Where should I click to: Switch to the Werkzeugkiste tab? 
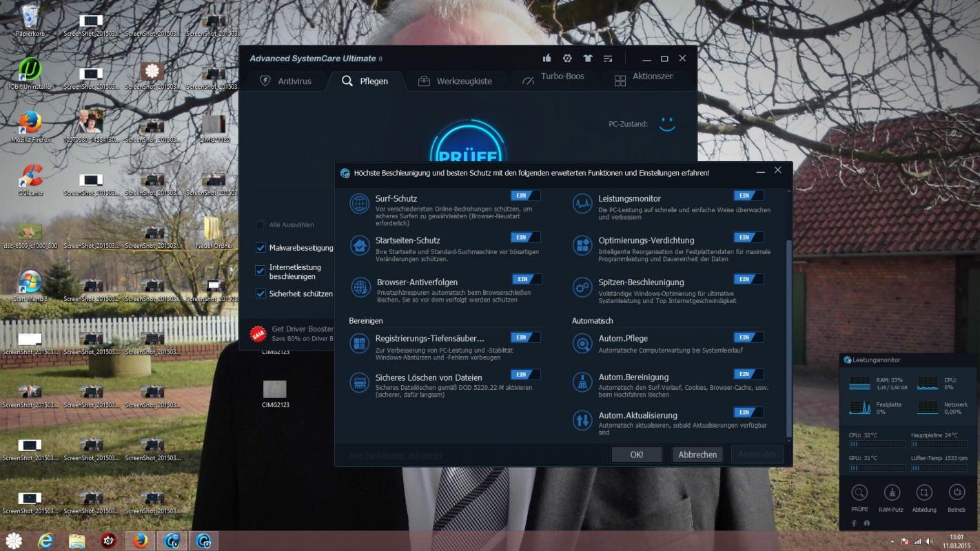[455, 81]
